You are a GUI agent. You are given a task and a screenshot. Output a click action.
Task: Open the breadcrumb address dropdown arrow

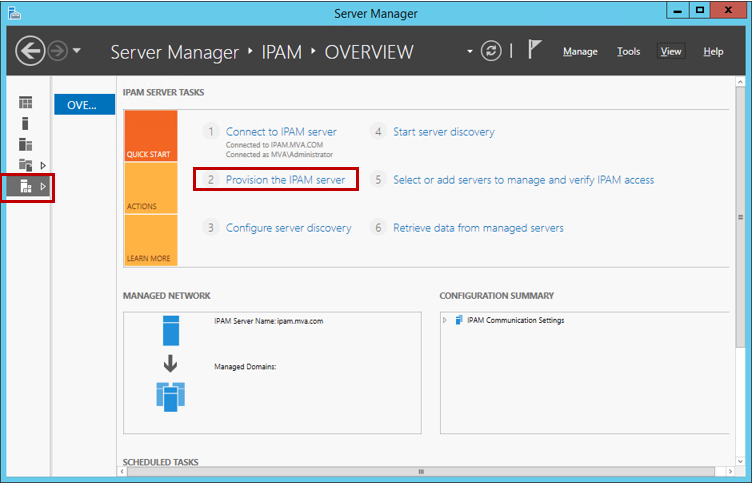(470, 51)
